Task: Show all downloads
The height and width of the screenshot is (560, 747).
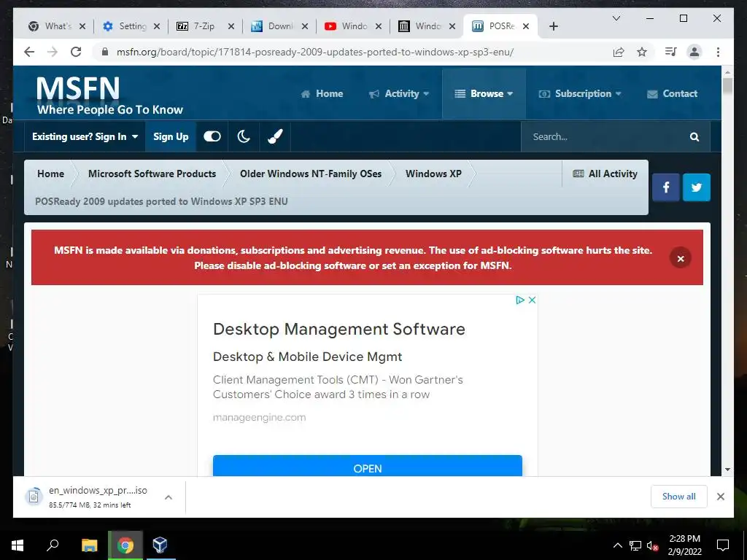Action: [679, 497]
